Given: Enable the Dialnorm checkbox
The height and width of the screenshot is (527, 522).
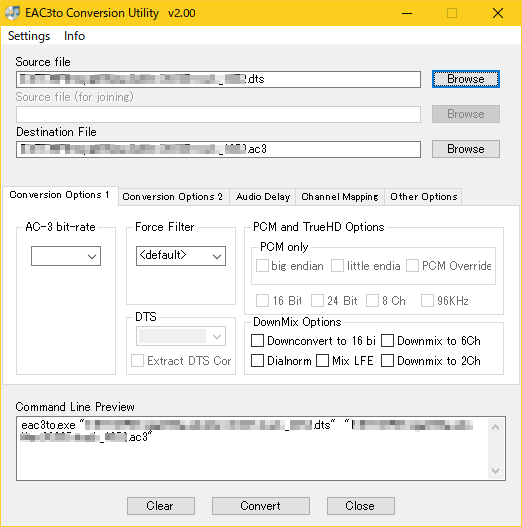Looking at the screenshot, I should 257,361.
